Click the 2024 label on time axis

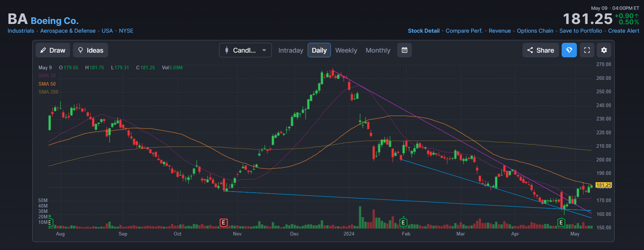[x=349, y=234]
